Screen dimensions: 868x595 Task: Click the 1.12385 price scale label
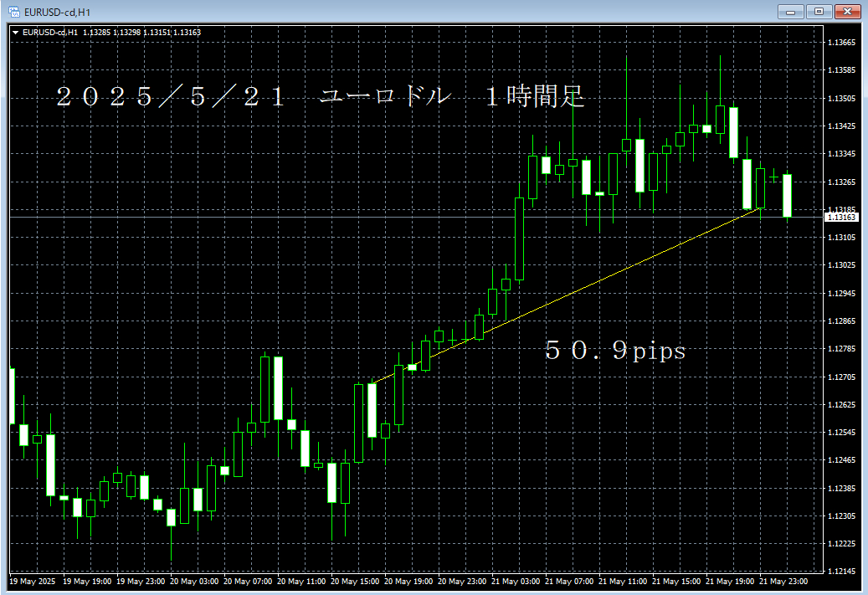(841, 488)
